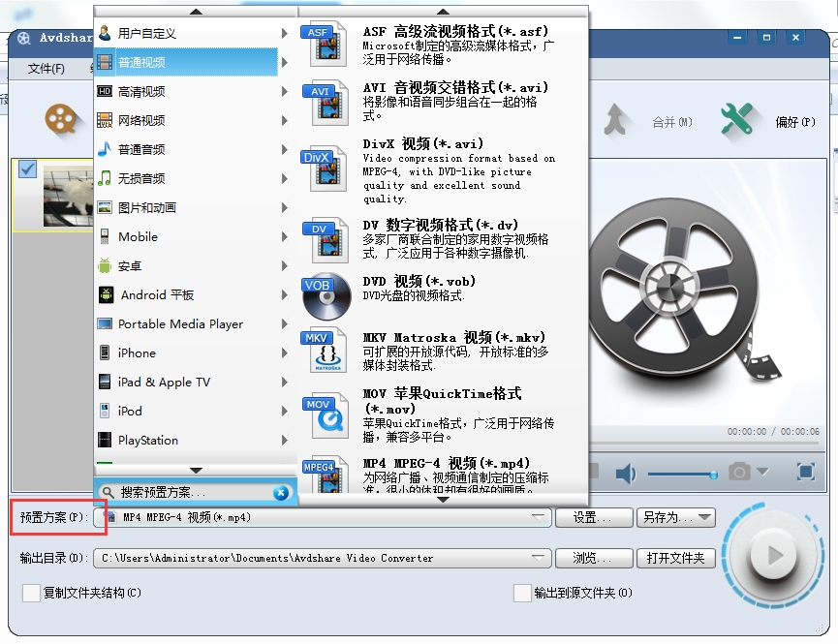Open the 高清视频 category

coord(186,91)
